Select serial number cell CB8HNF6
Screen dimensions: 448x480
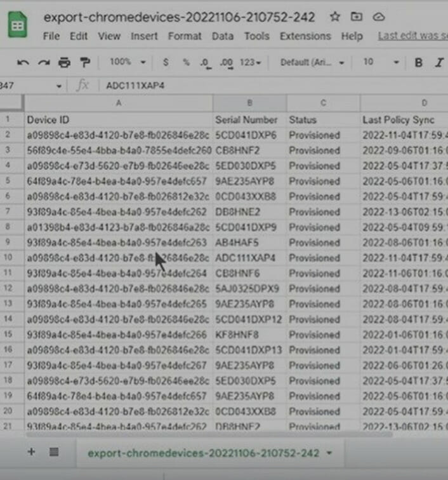coord(250,273)
